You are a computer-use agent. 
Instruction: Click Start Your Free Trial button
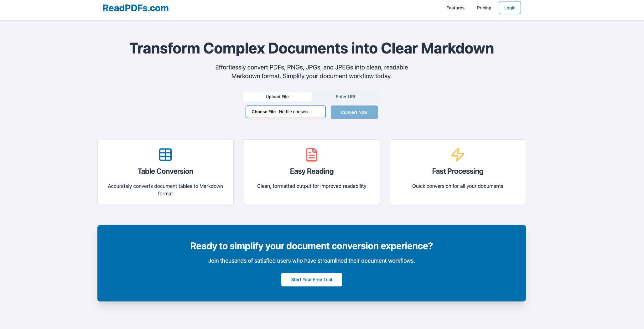[x=312, y=280]
